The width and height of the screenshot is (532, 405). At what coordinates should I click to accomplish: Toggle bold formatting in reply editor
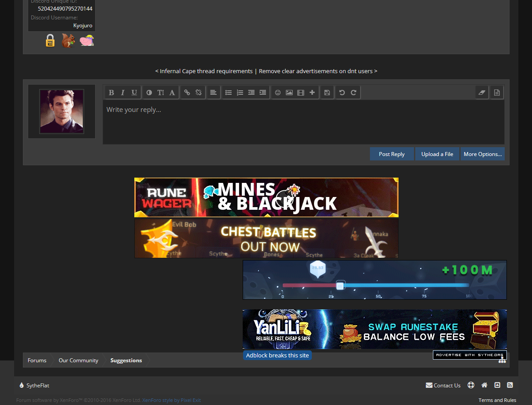click(111, 93)
